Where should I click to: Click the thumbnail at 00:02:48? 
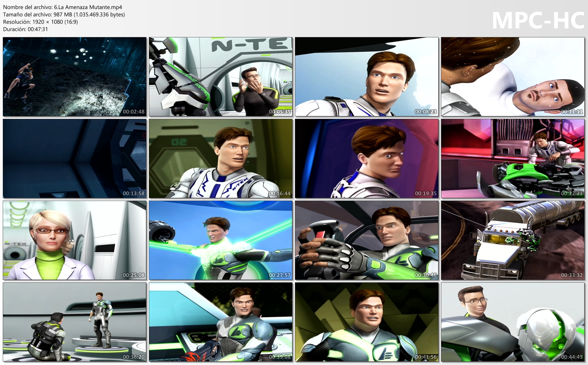tap(75, 77)
